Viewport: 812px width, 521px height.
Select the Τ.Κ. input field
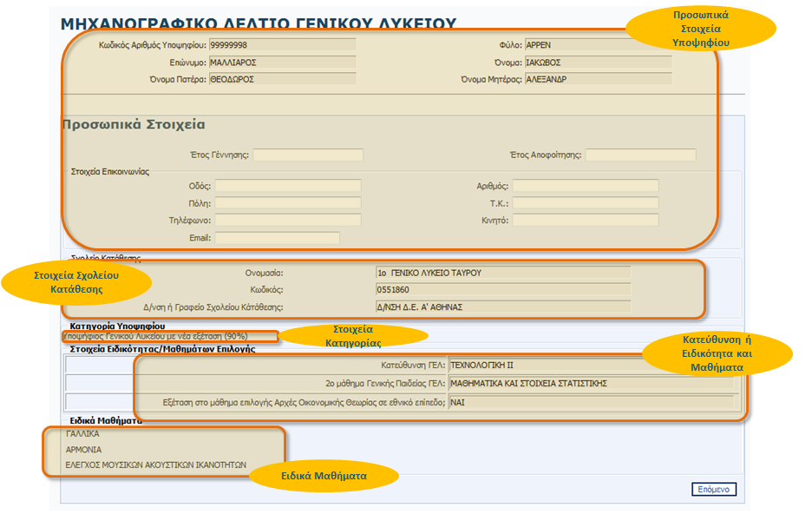tap(586, 202)
